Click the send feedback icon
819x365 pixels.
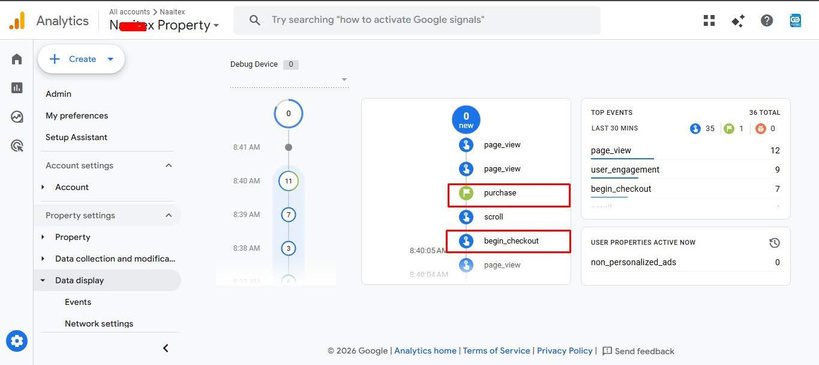coord(607,351)
